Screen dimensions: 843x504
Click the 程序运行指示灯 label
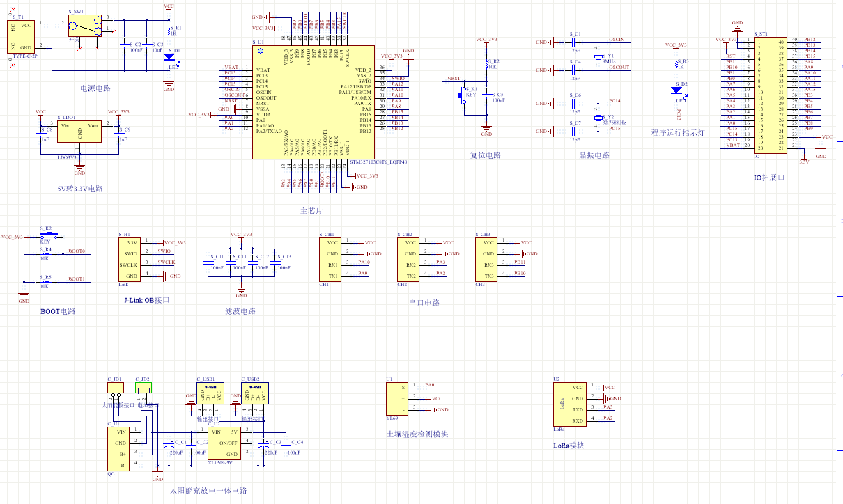click(679, 133)
